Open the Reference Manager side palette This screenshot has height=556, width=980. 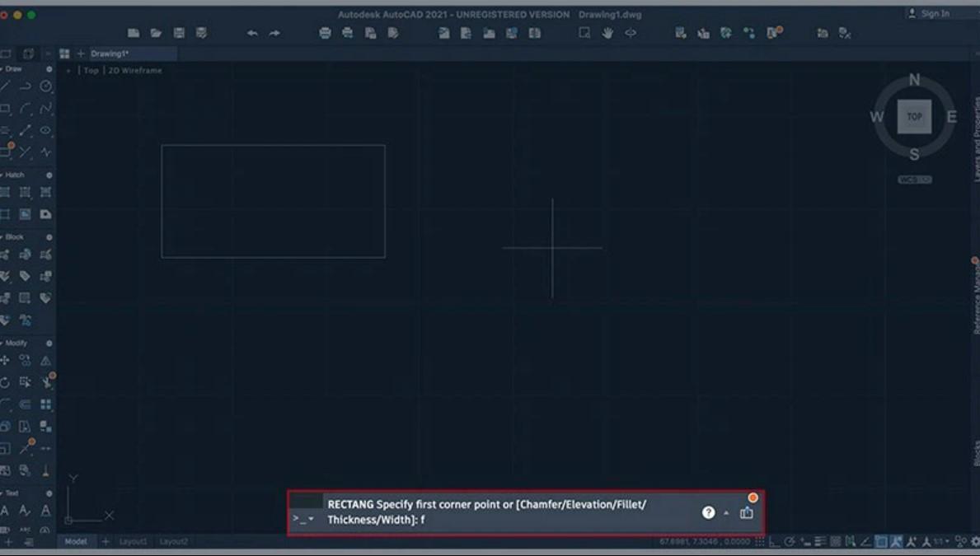click(x=976, y=298)
